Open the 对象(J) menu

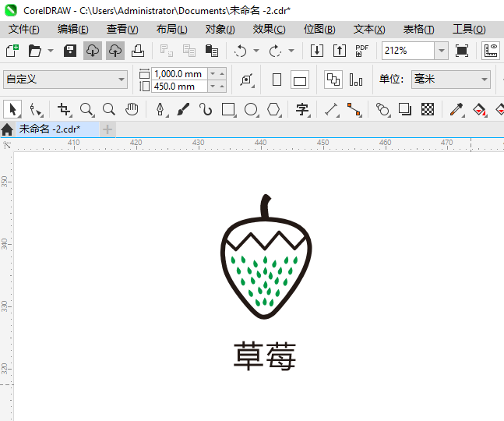pos(220,30)
